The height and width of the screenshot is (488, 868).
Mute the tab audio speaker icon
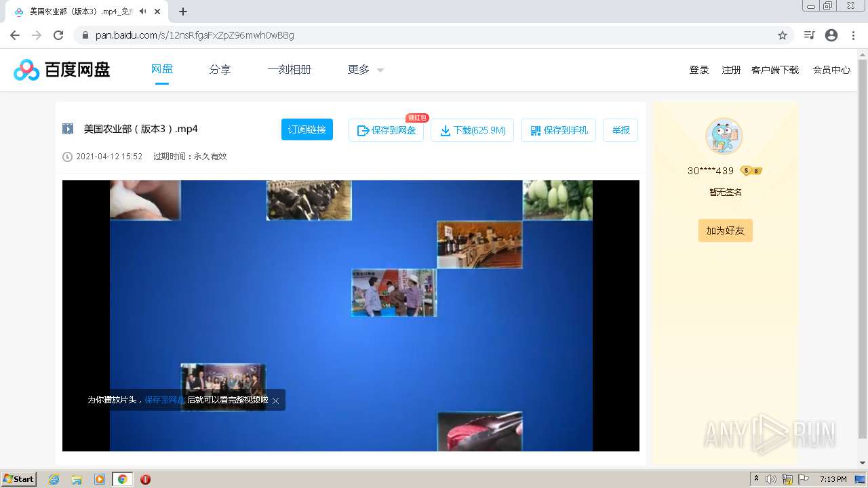143,12
